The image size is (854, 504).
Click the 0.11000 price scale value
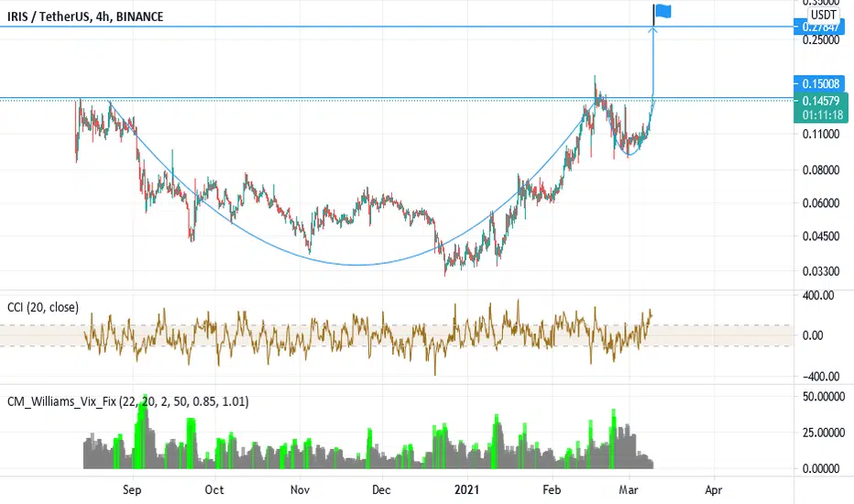[821, 134]
